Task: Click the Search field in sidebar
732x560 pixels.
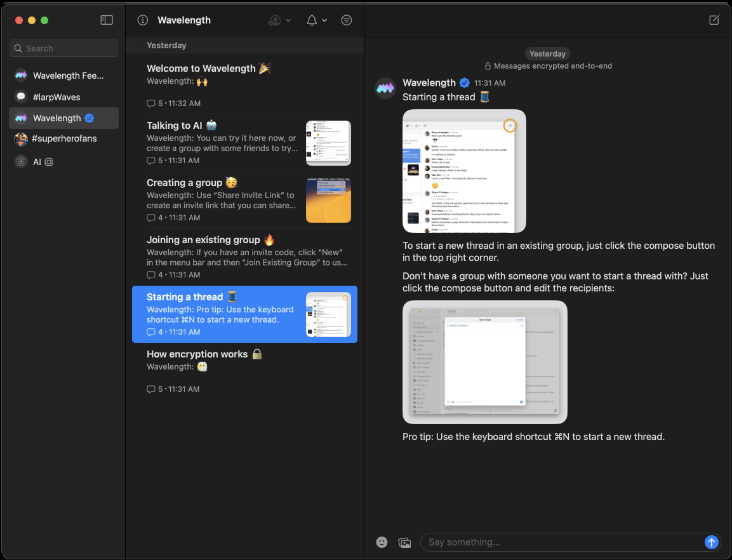Action: click(64, 48)
